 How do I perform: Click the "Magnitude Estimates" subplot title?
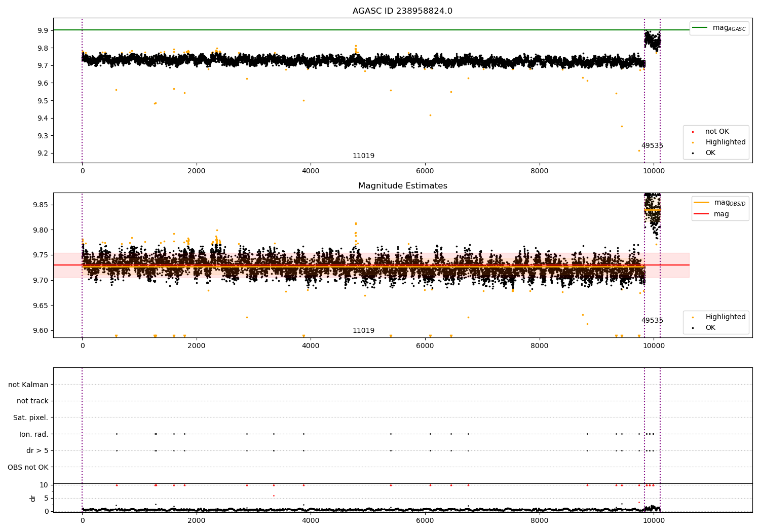[402, 186]
